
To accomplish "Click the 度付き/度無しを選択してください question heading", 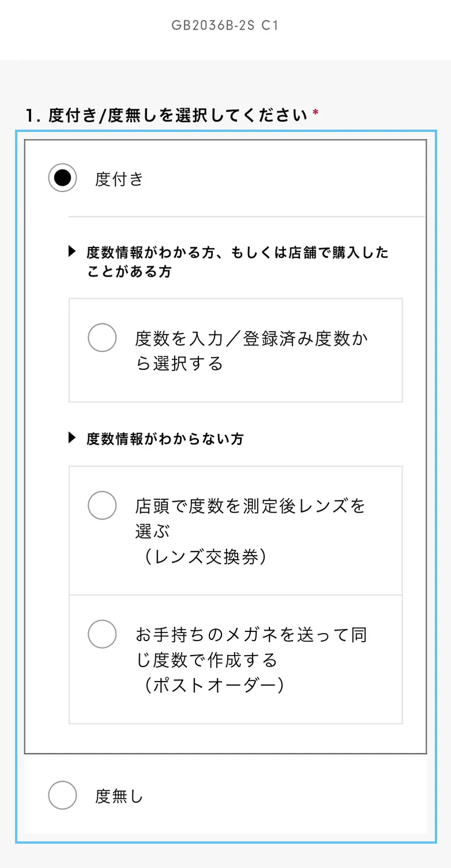I will [167, 116].
